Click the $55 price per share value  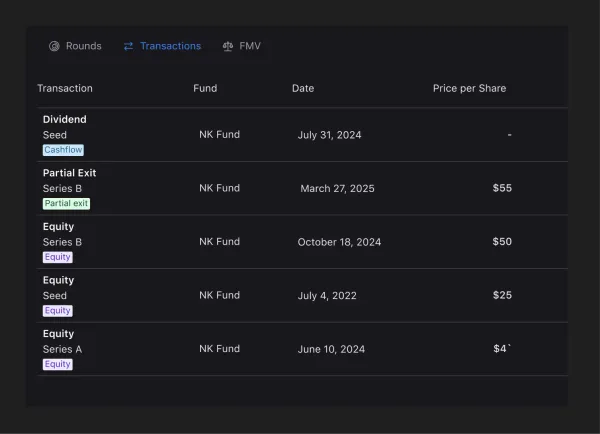click(x=502, y=188)
